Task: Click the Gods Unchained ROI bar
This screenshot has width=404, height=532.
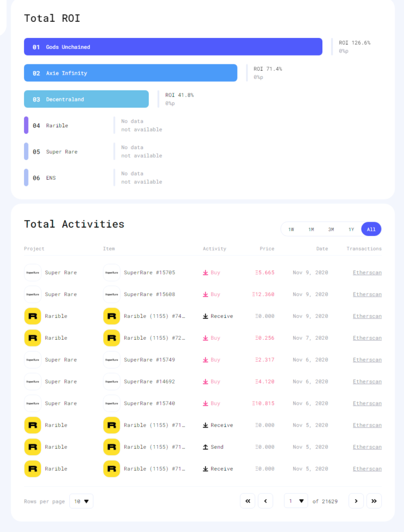Action: coord(173,47)
